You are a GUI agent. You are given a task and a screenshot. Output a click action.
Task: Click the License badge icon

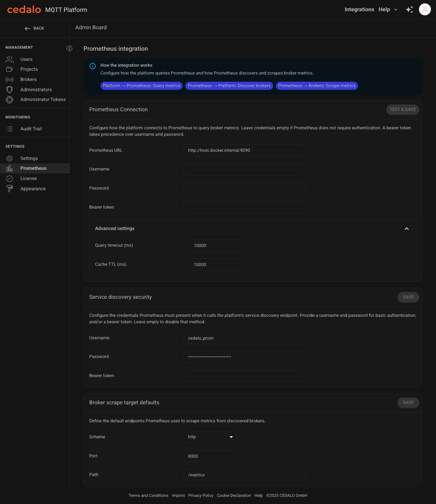click(x=10, y=179)
